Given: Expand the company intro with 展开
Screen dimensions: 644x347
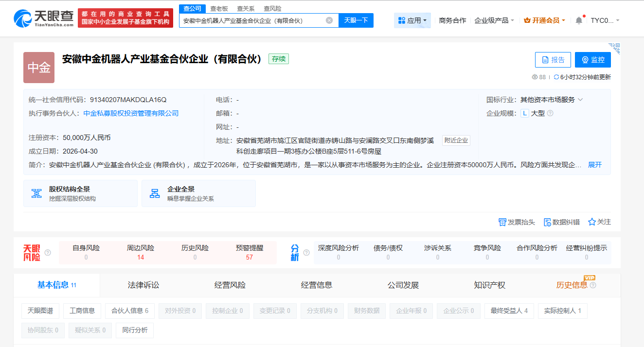Looking at the screenshot, I should click(595, 165).
